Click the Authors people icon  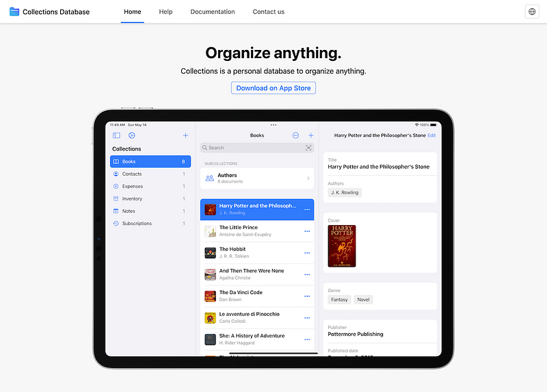(210, 179)
